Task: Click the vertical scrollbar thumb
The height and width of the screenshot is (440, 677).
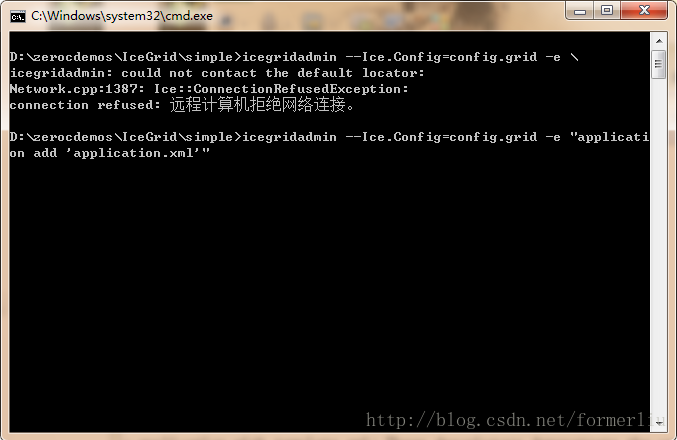Action: [x=659, y=64]
